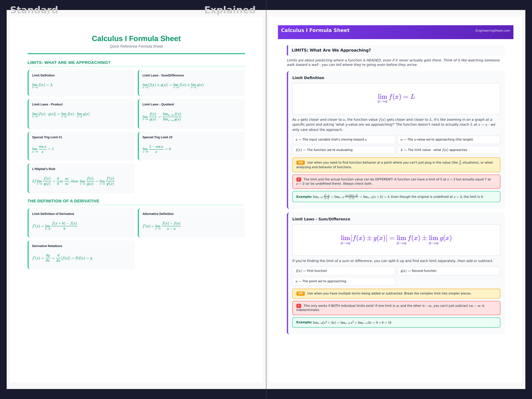The width and height of the screenshot is (532, 399).
Task: Select the Special Trig Limit #1 card
Action: coord(81,146)
